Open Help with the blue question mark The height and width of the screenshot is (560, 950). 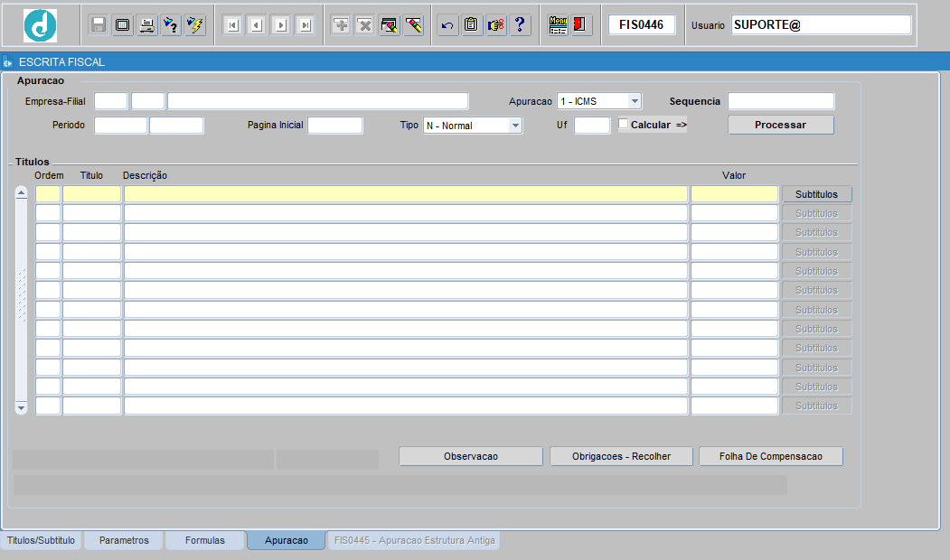tap(520, 25)
